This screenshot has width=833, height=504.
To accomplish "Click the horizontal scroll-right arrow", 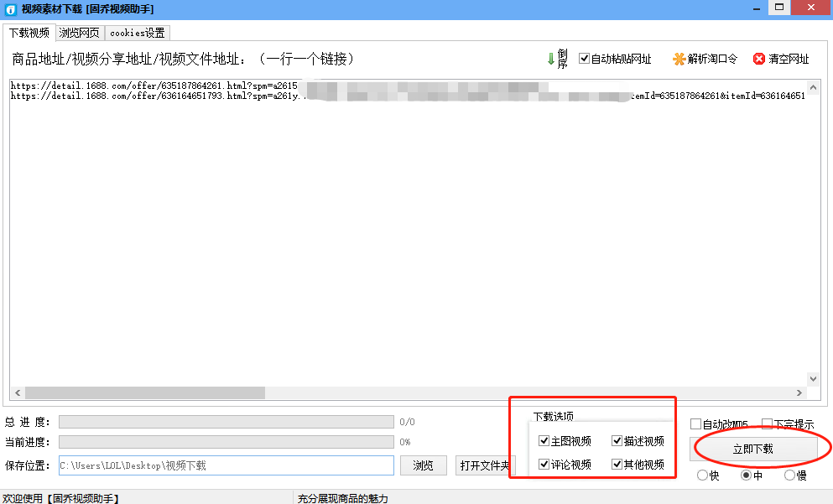I will coord(799,393).
